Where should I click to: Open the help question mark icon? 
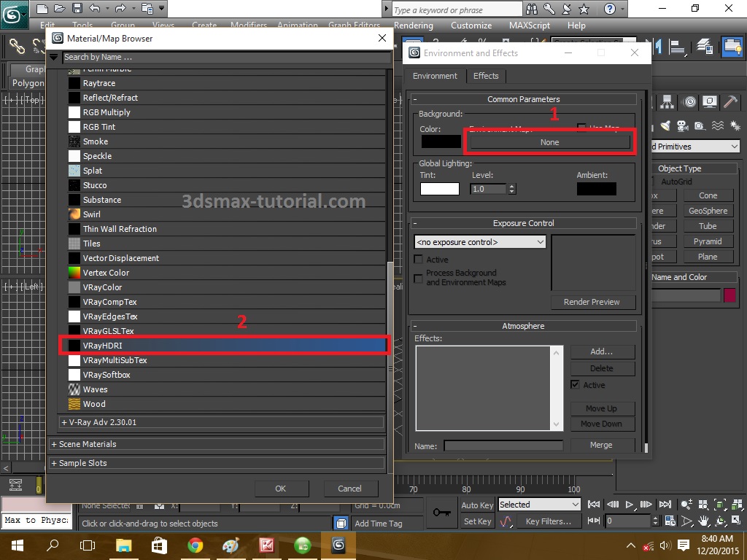[609, 9]
